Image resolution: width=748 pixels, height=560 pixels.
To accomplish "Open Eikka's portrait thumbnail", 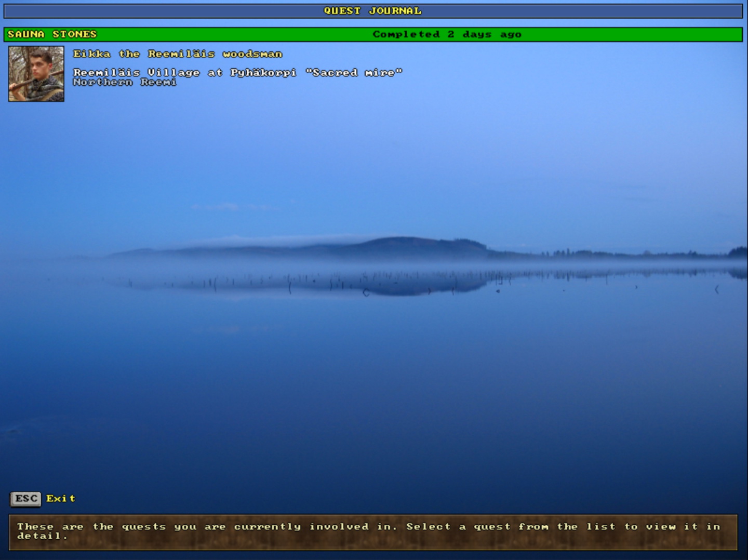I will pyautogui.click(x=36, y=74).
